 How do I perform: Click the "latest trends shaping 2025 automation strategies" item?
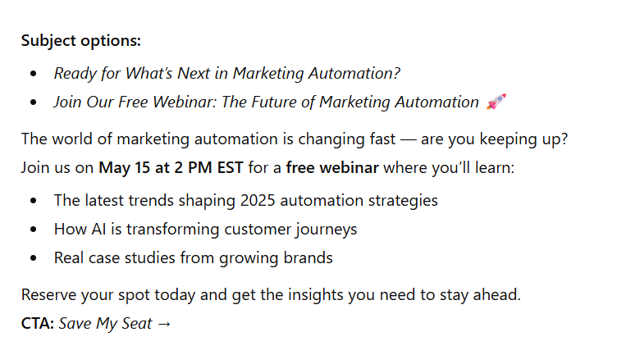coord(245,200)
